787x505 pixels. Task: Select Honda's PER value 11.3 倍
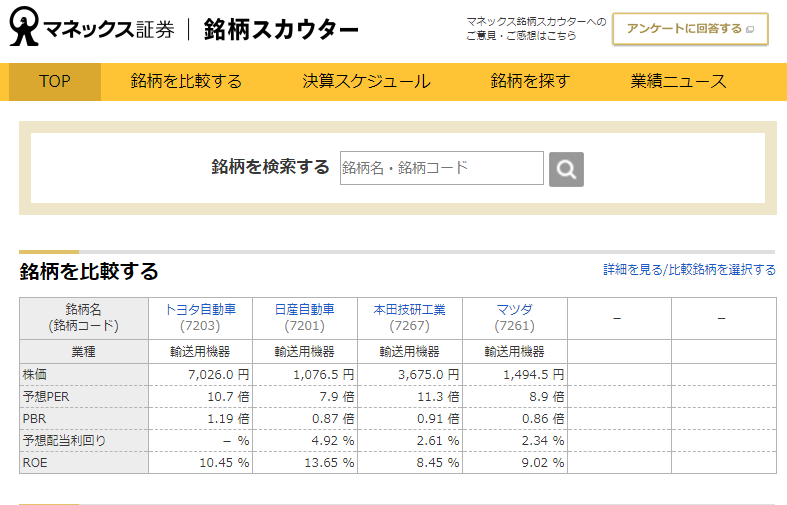pyautogui.click(x=438, y=397)
